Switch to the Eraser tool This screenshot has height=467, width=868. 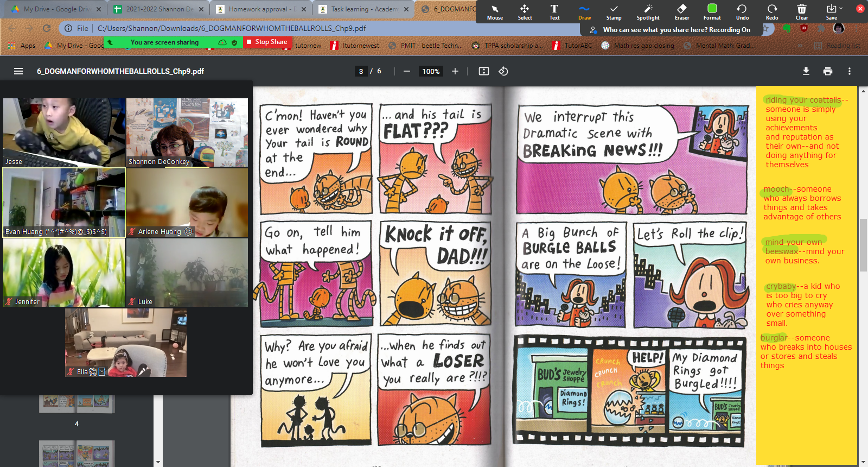point(682,12)
